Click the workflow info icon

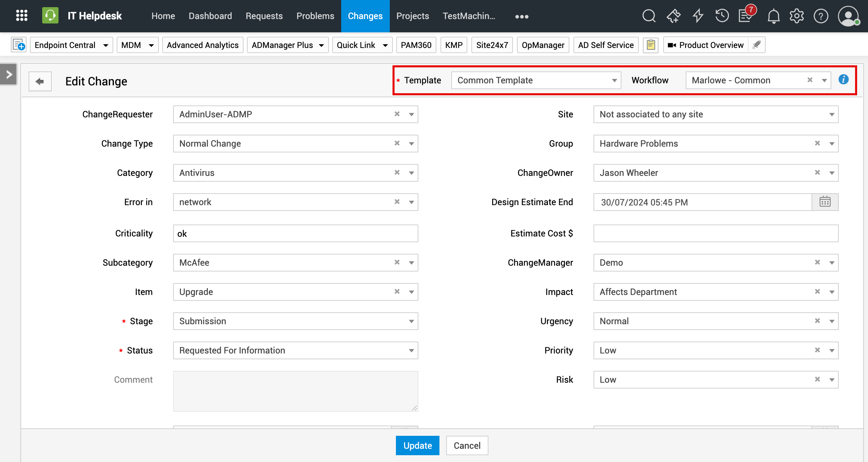click(x=844, y=80)
